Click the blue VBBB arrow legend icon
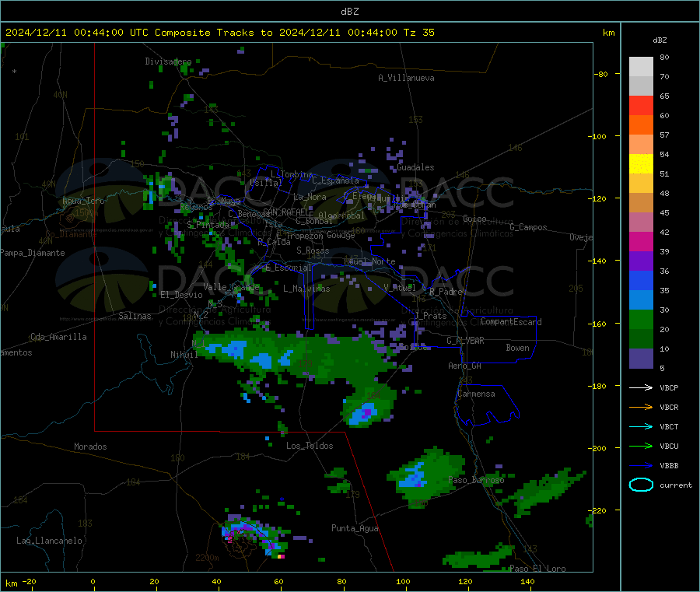The image size is (700, 592). click(x=641, y=466)
